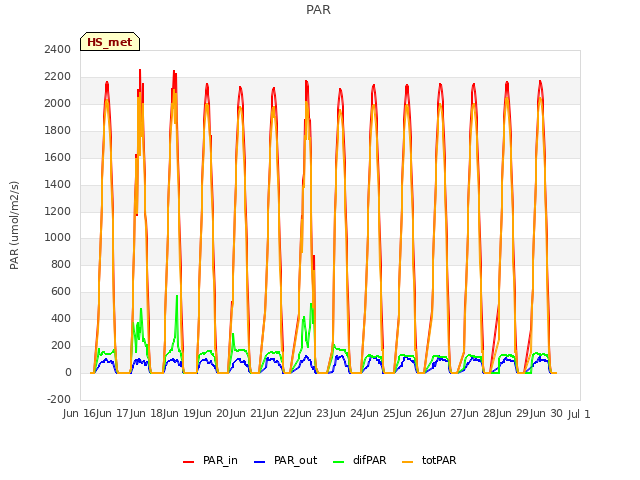
Task: Click the 1000 y-axis tick label
Action: coord(58,238)
